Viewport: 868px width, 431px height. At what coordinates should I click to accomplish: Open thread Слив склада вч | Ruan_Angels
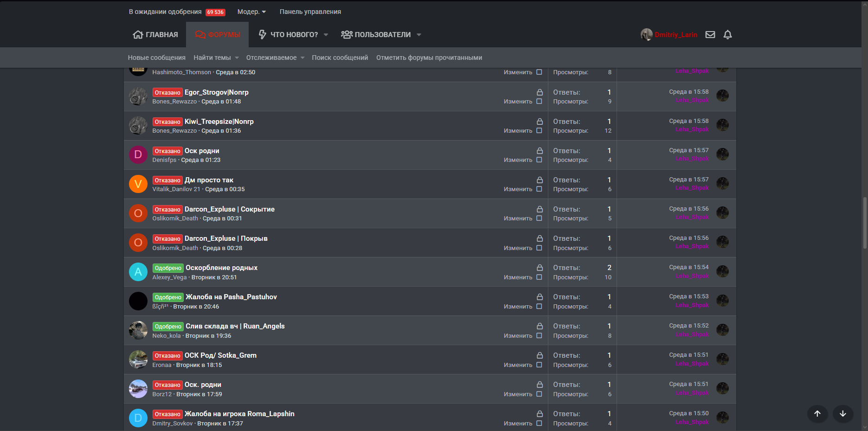pyautogui.click(x=235, y=326)
